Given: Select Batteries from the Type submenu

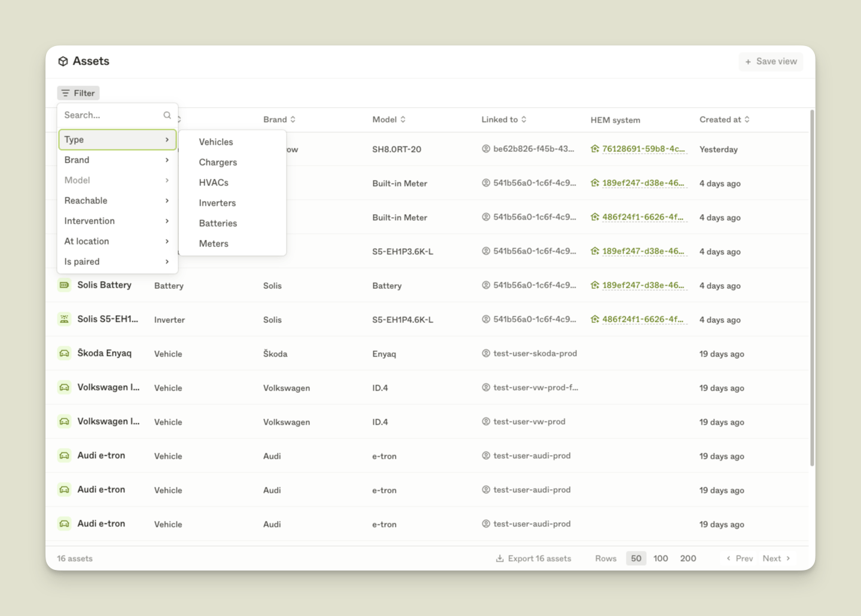Looking at the screenshot, I should pos(218,223).
